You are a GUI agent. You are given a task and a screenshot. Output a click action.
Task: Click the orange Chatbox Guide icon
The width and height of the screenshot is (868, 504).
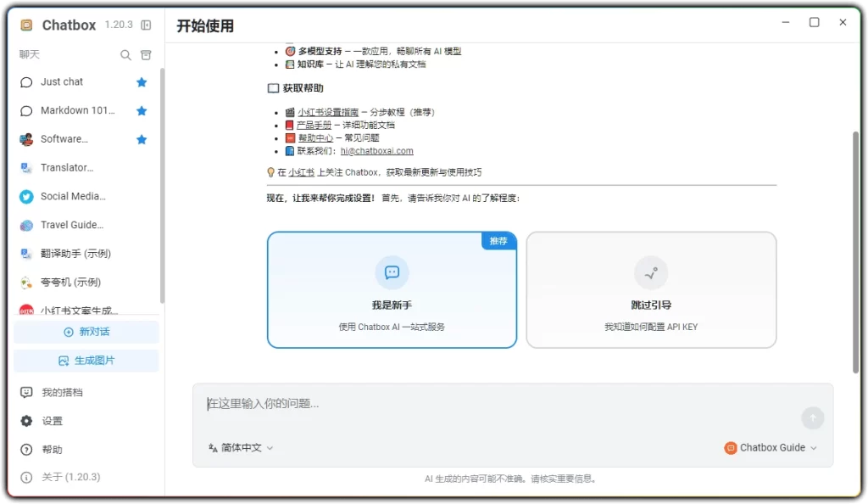pos(731,448)
